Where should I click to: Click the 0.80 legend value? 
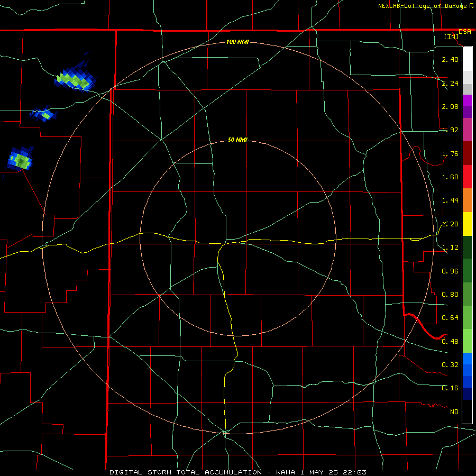[x=450, y=295]
